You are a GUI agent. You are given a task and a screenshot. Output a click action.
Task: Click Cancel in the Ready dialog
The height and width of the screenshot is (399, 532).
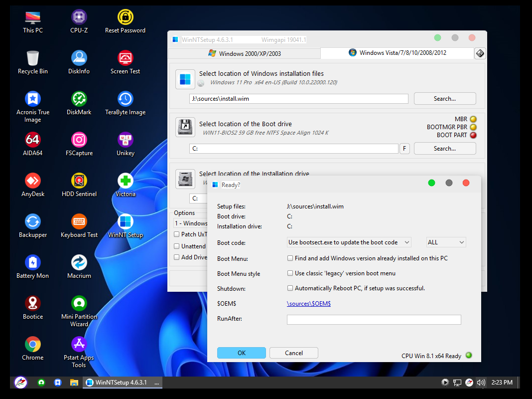click(294, 353)
